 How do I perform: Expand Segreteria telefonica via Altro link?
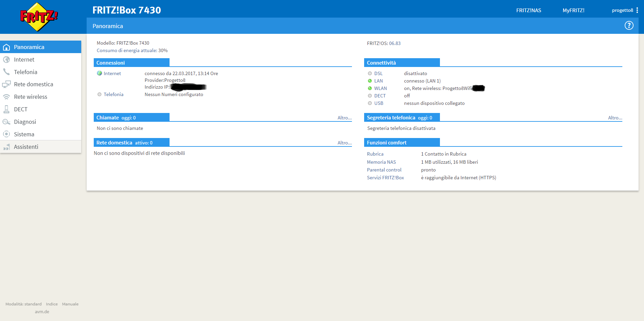pyautogui.click(x=615, y=118)
